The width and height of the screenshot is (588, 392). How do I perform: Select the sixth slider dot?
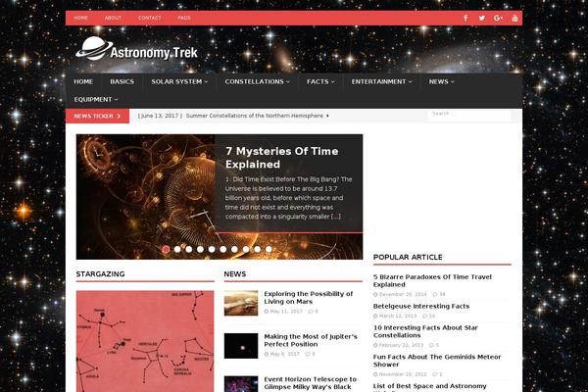click(223, 249)
